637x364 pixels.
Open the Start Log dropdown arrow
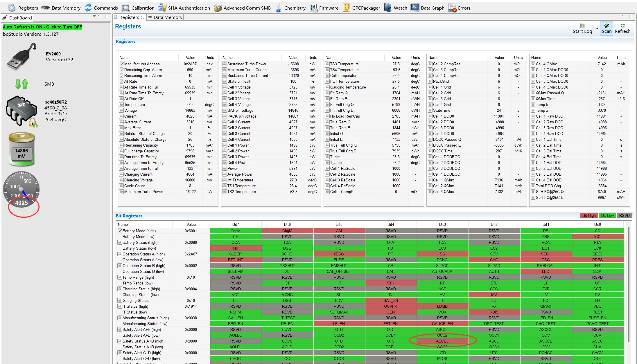597,28
